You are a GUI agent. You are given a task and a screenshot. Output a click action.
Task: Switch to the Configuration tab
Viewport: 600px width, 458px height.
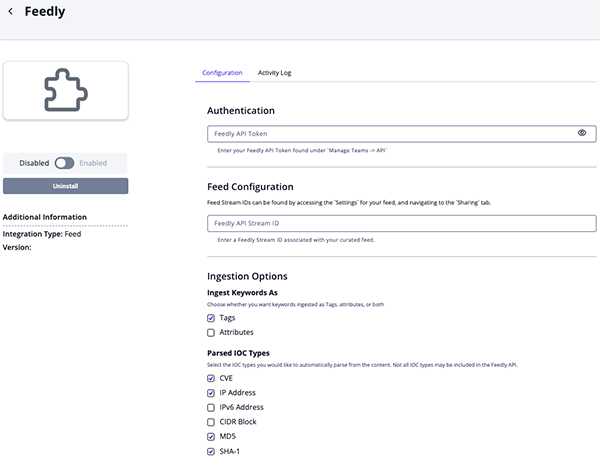pos(222,73)
